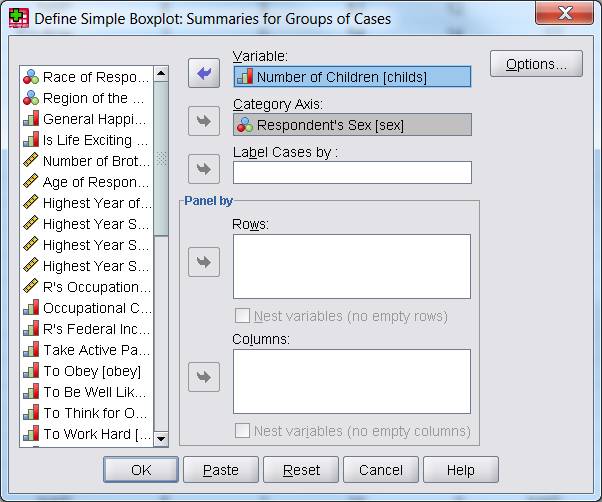Select Number of Children [childs] in Variable field

[x=352, y=77]
